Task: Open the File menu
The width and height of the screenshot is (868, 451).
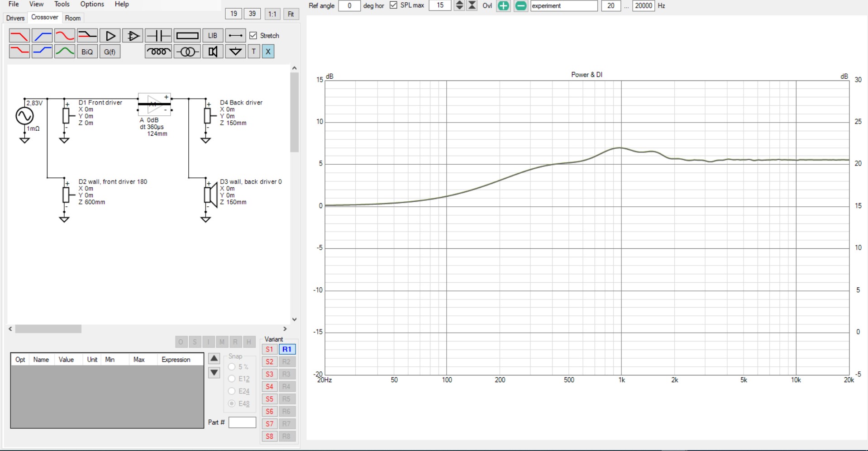Action: point(14,4)
